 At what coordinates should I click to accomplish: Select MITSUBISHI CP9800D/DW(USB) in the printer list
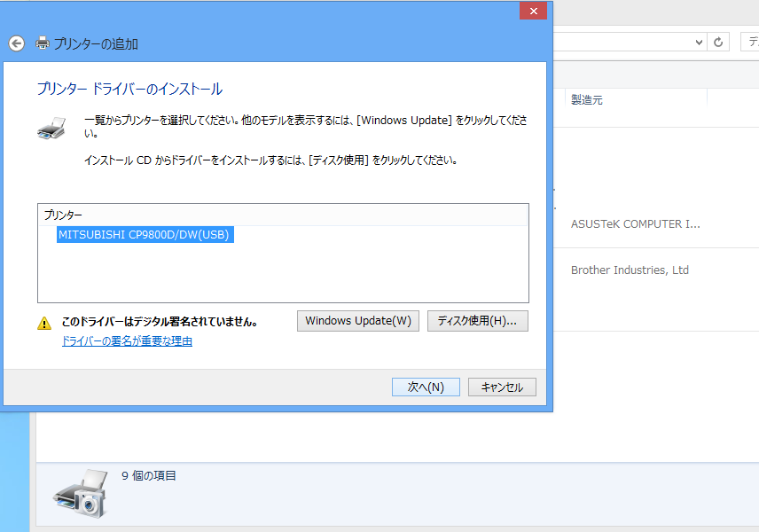pos(144,235)
